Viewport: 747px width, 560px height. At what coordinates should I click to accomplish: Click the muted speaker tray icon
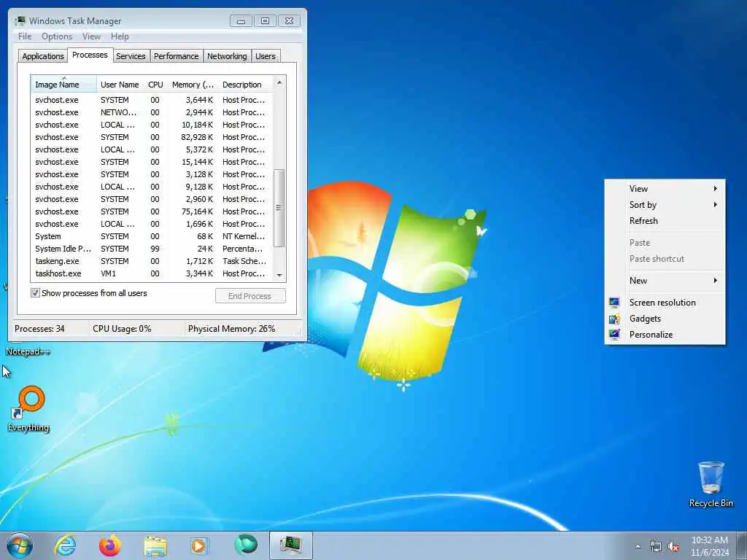(x=673, y=546)
